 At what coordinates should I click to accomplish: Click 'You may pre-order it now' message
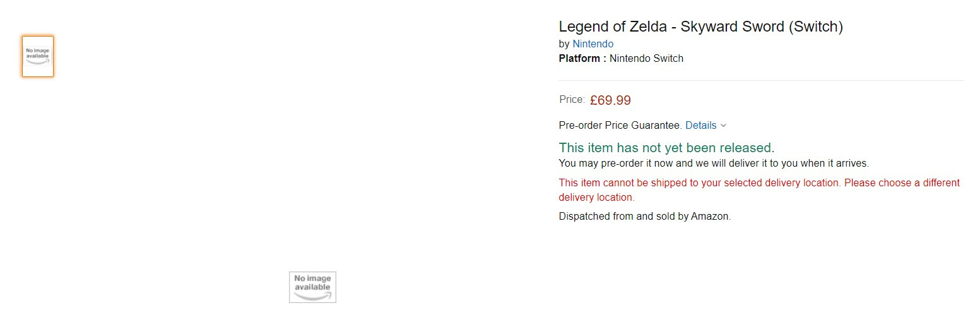point(713,164)
